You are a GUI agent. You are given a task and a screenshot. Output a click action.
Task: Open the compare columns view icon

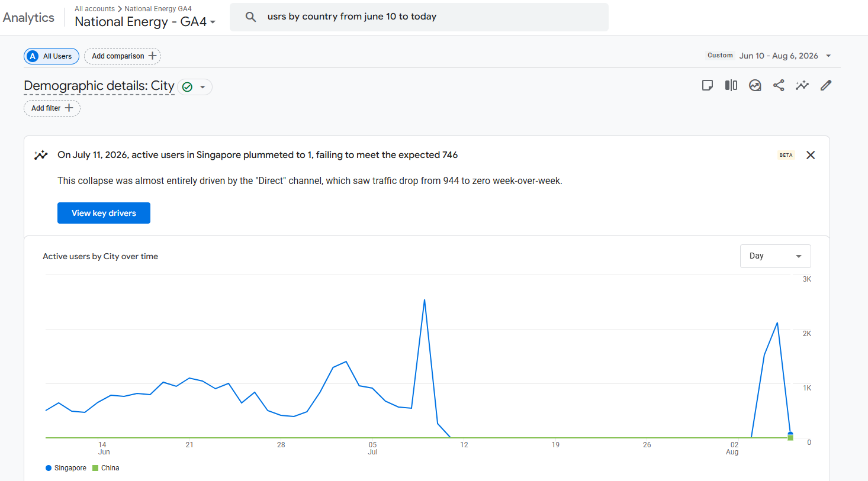tap(731, 85)
